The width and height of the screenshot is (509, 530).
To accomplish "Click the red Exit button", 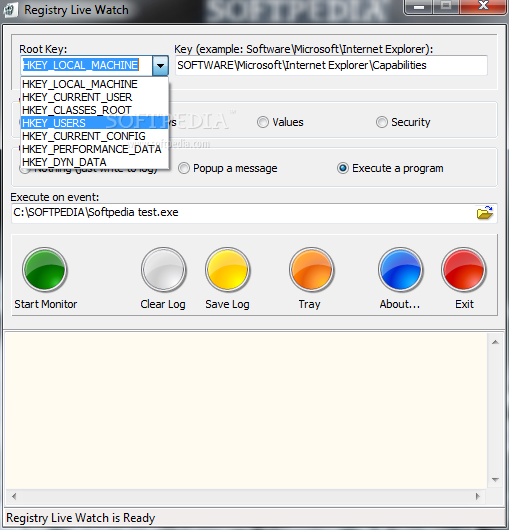I will click(464, 269).
